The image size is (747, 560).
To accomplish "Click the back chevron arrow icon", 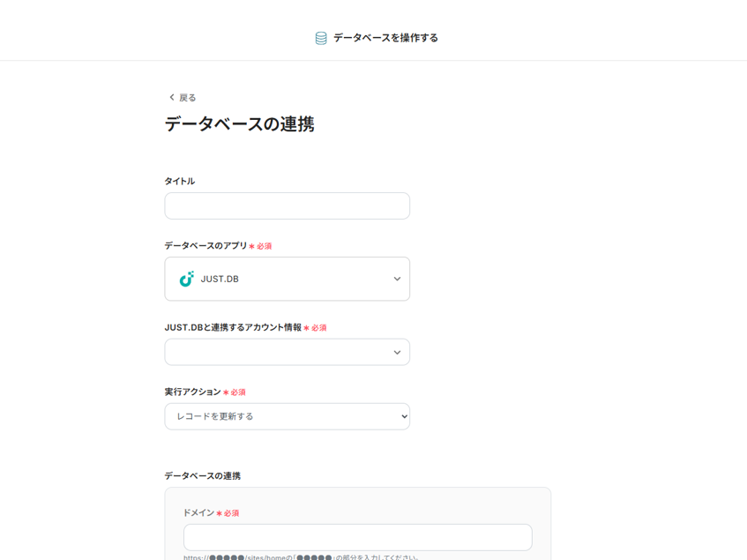I will click(x=171, y=97).
